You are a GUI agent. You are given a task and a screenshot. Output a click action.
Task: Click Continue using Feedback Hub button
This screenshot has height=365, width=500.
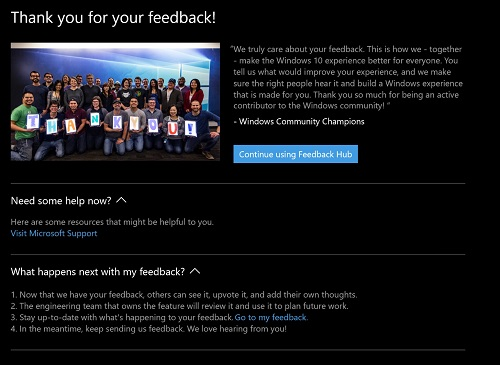pyautogui.click(x=295, y=154)
